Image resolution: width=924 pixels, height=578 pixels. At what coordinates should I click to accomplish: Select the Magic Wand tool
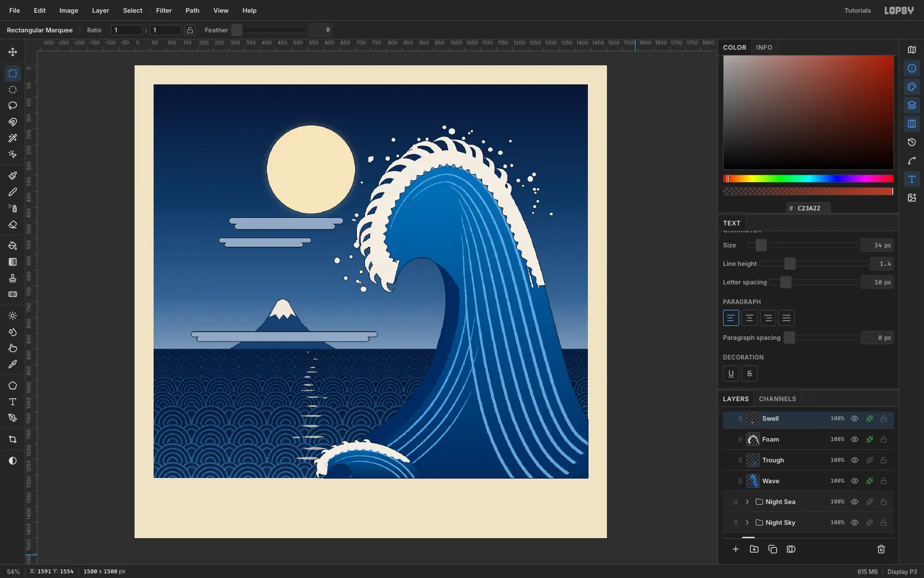(13, 138)
